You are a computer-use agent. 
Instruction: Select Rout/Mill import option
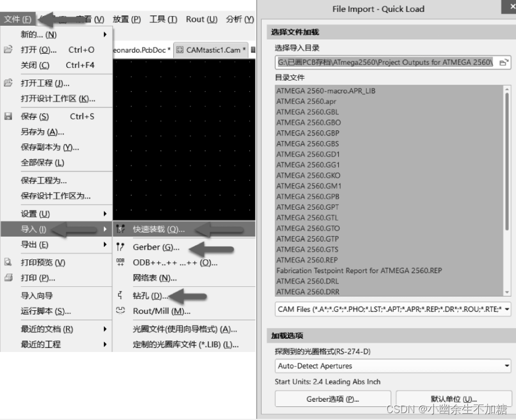[x=184, y=311]
